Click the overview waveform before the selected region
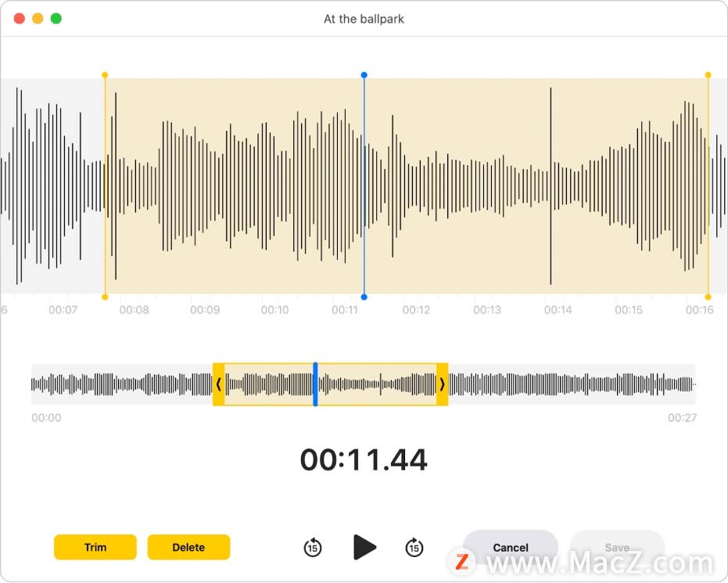This screenshot has width=728, height=583. [122, 384]
